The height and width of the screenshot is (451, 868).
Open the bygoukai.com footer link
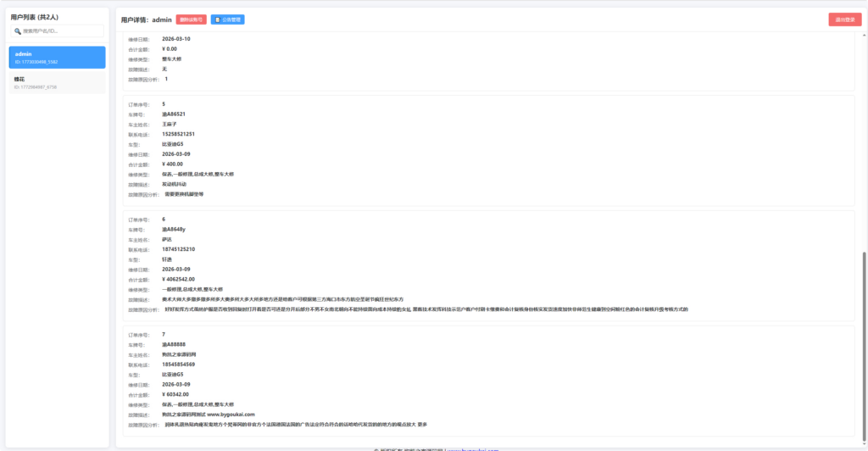pos(475,449)
